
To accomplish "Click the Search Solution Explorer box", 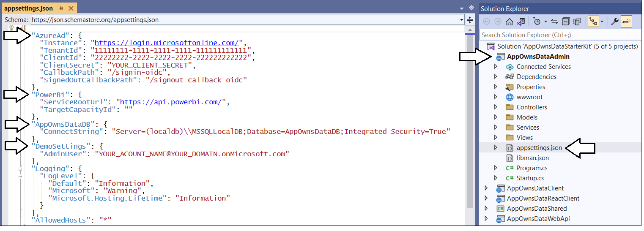I will pos(560,35).
